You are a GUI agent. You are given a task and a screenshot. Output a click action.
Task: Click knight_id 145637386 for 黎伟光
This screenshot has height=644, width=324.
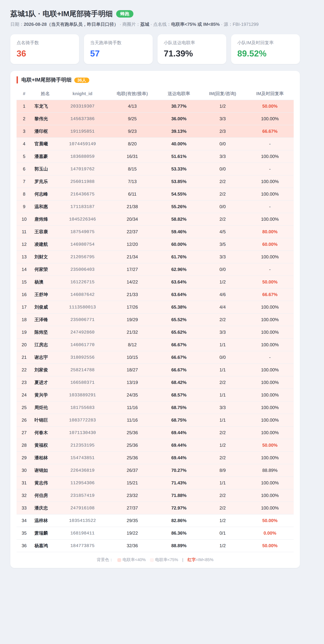tap(82, 119)
